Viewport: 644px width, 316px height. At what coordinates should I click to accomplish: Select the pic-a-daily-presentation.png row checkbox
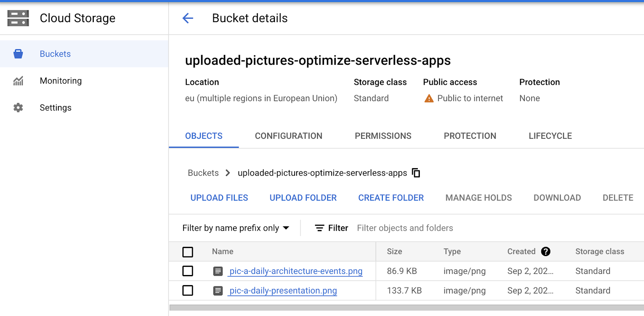coord(188,290)
